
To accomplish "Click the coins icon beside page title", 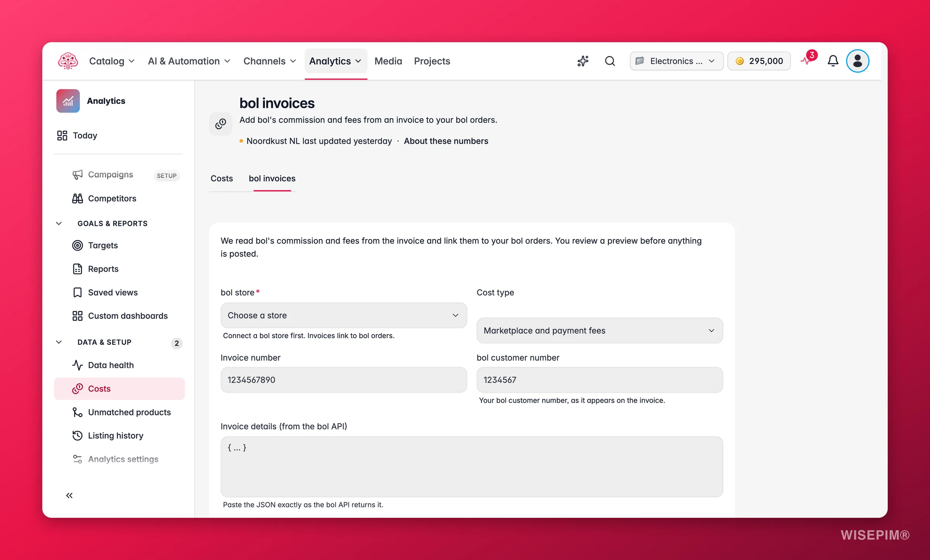I will tap(220, 124).
